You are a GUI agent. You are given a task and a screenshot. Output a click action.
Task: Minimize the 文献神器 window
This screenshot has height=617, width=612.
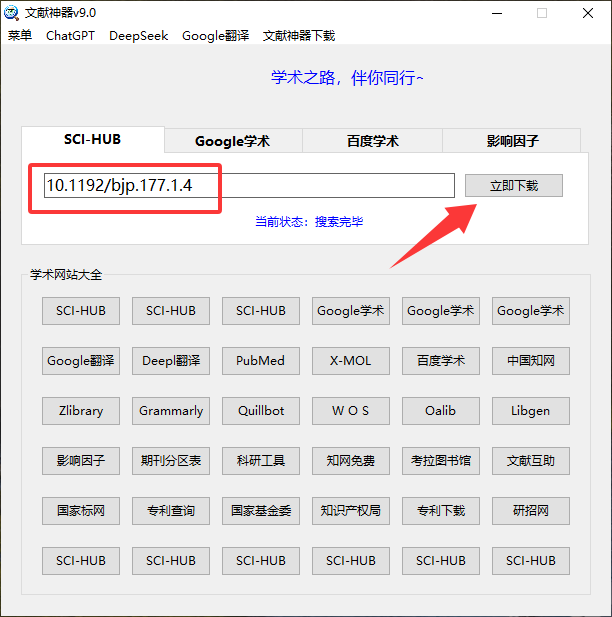[497, 13]
